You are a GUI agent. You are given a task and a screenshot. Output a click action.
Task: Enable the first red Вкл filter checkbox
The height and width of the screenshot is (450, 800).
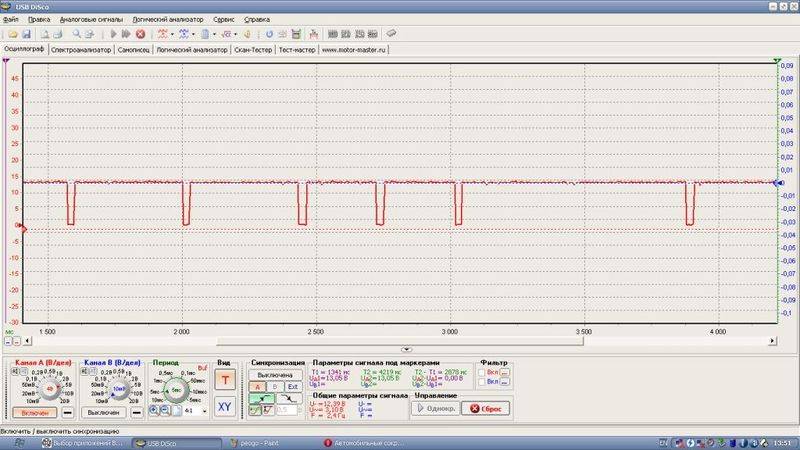point(483,371)
